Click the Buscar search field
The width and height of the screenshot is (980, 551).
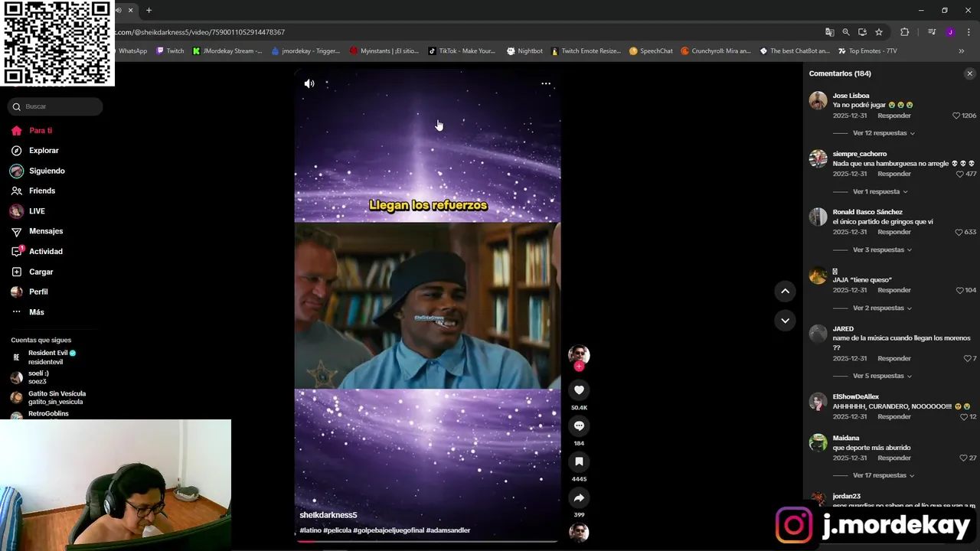[x=55, y=106]
